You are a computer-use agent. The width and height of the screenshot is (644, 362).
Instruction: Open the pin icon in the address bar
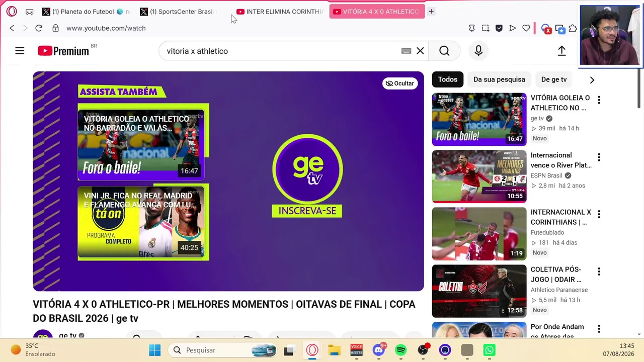[472, 28]
